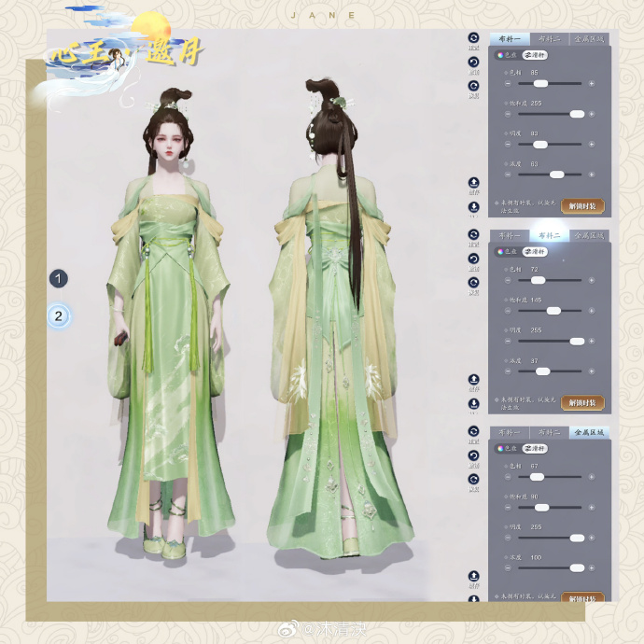Select outfit view number 1
The width and height of the screenshot is (644, 644).
click(x=58, y=279)
